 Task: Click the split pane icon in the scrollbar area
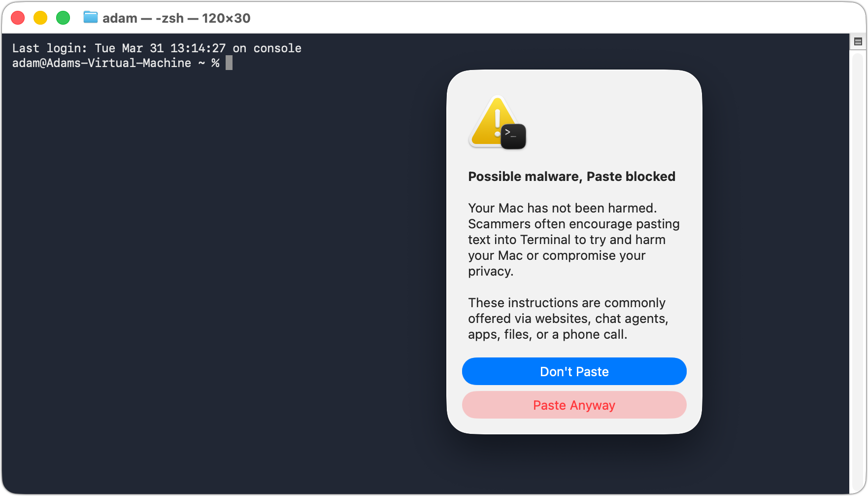point(857,41)
